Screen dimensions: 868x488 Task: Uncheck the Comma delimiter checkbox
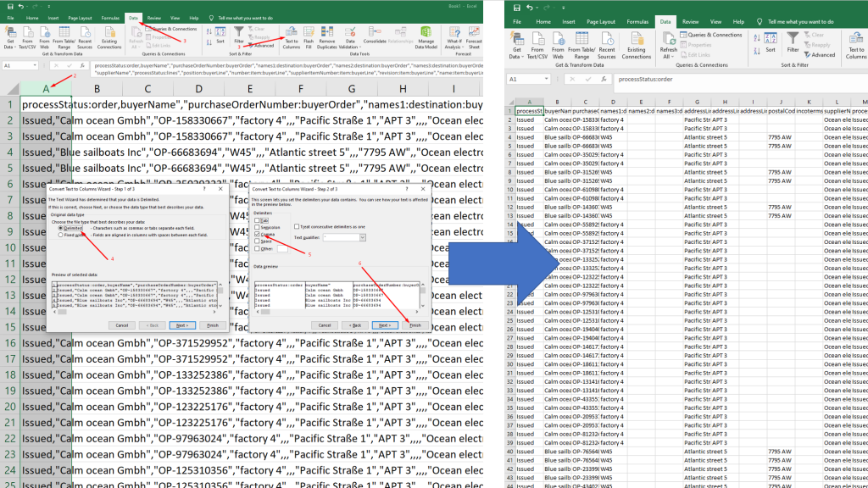tap(257, 234)
